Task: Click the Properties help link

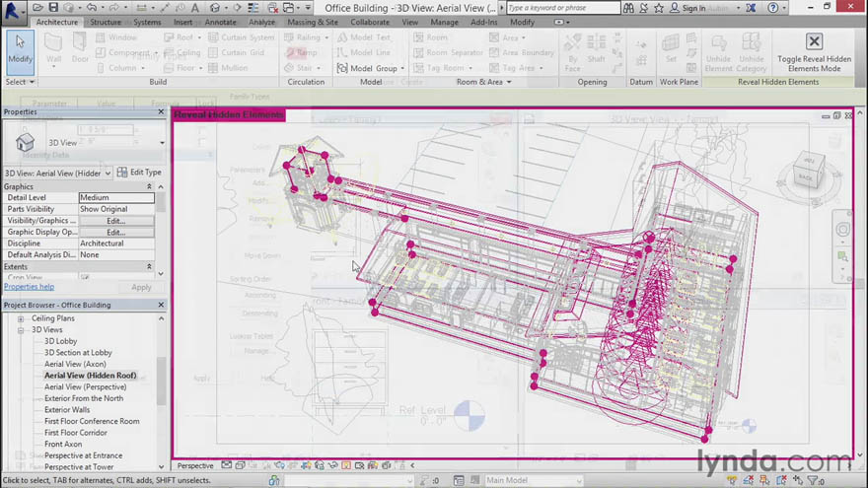Action: pos(29,287)
